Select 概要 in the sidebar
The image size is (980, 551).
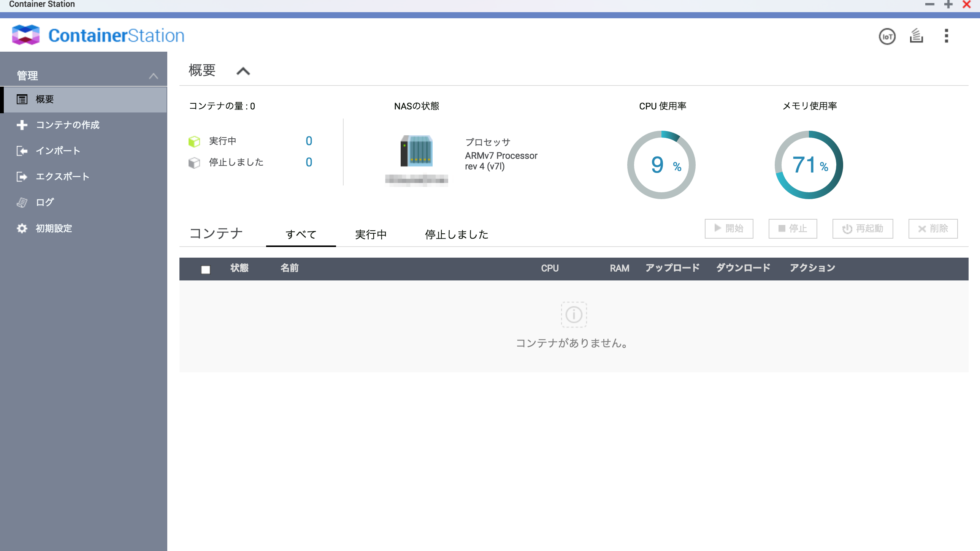(x=84, y=99)
